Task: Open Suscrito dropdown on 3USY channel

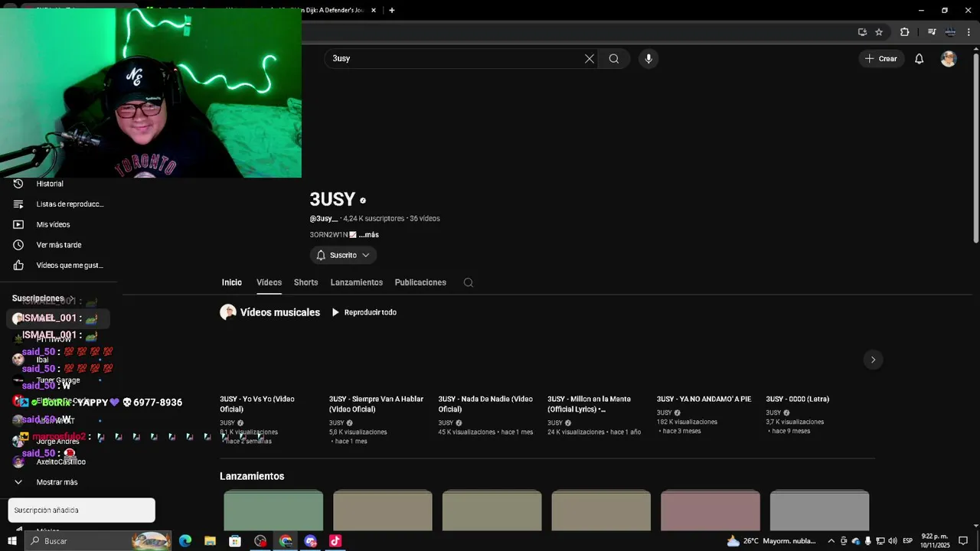Action: [x=343, y=255]
